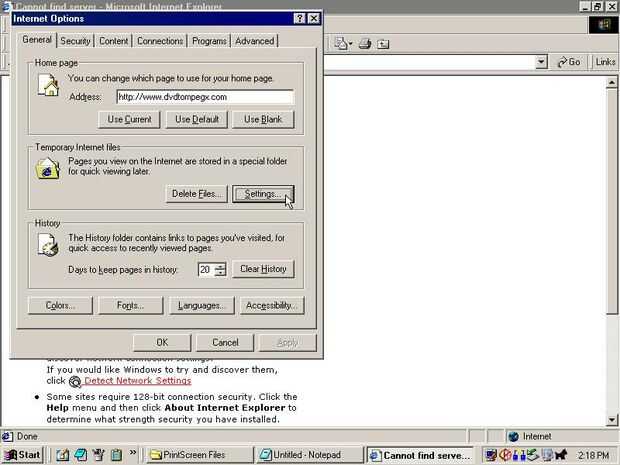This screenshot has width=620, height=465.
Task: Click the page scrollbar up arrow
Action: tap(612, 82)
